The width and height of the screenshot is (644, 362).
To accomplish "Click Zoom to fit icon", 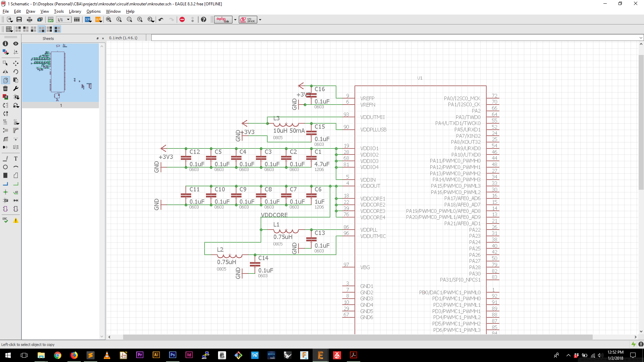I will [x=109, y=20].
